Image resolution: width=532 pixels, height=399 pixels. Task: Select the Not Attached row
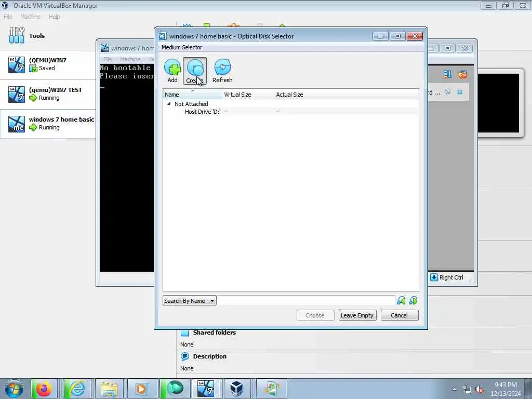click(x=291, y=104)
